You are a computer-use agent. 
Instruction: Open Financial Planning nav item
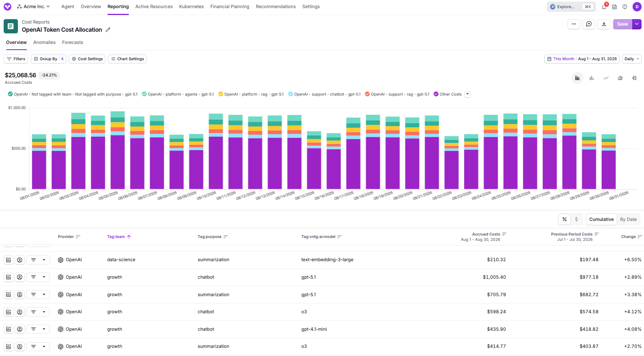[x=230, y=7]
